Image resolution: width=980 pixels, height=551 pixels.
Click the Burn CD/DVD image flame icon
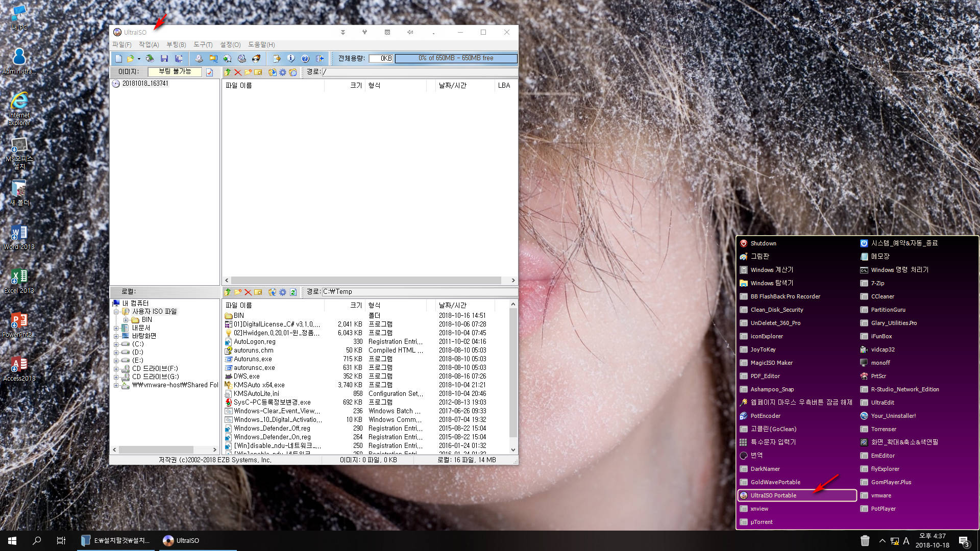(256, 59)
